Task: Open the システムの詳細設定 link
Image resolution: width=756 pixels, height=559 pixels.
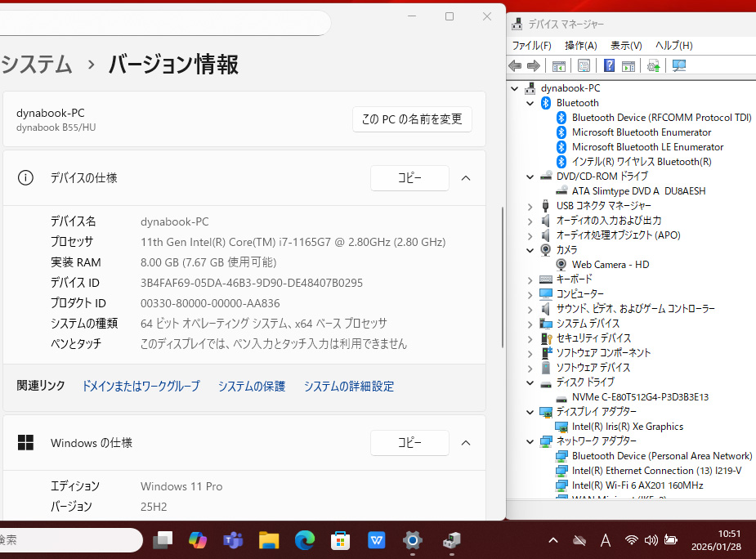Action: (x=348, y=387)
